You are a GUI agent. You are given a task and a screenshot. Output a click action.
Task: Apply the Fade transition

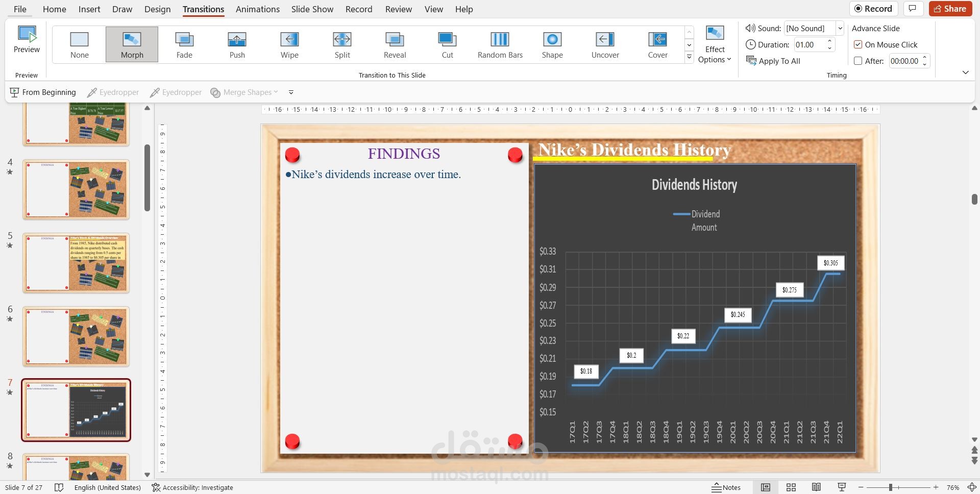pos(184,45)
